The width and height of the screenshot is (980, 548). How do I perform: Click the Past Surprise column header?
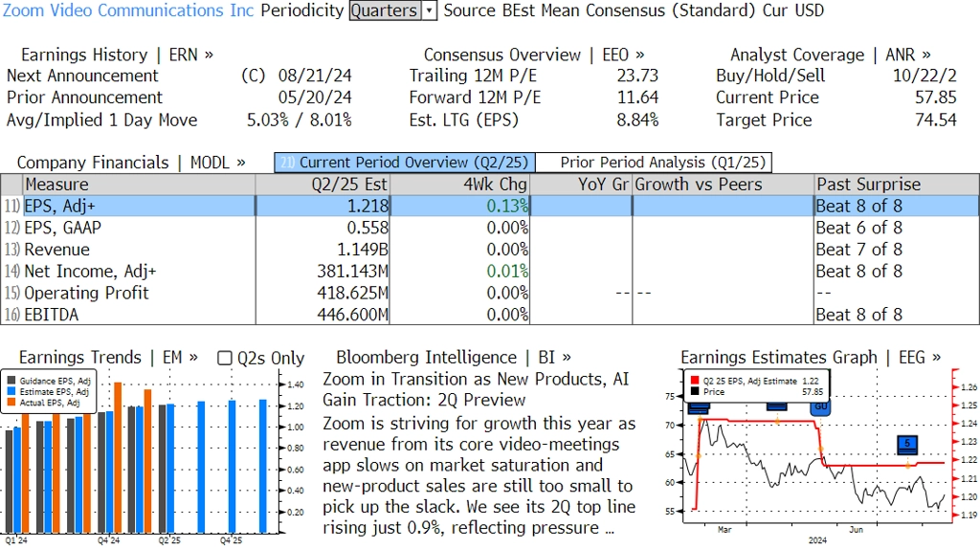(897, 185)
